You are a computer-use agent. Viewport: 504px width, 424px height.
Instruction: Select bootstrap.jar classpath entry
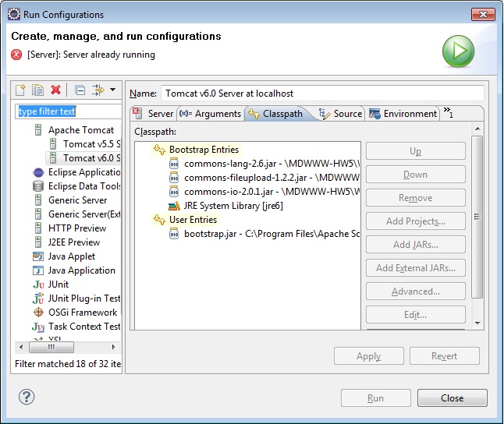click(272, 234)
